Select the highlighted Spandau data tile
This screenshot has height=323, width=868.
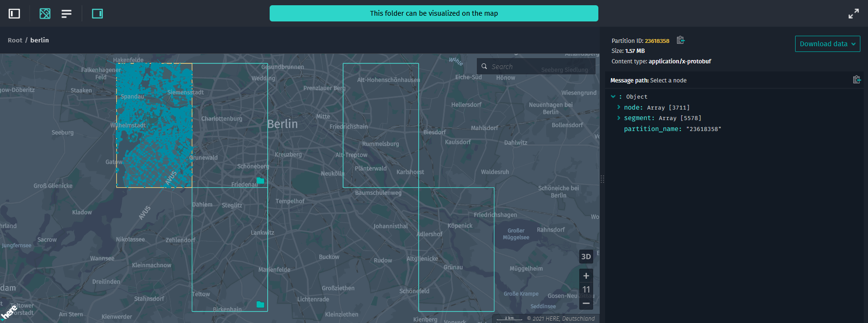pyautogui.click(x=154, y=125)
